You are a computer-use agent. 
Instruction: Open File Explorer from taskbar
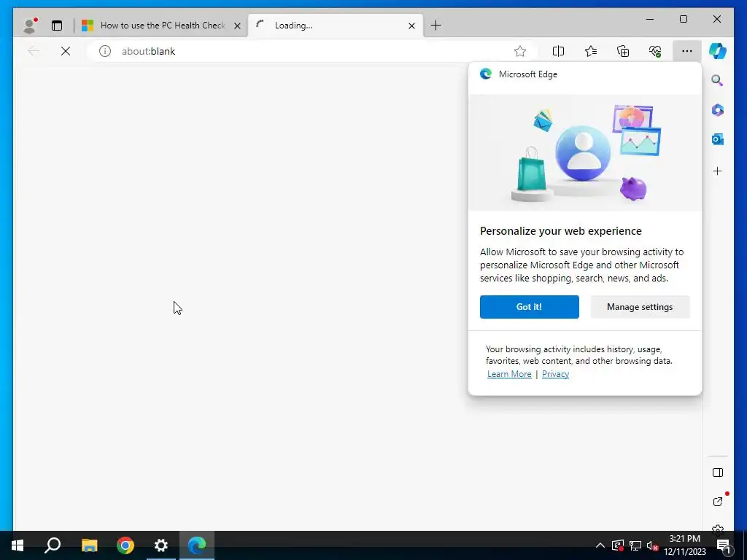[89, 545]
